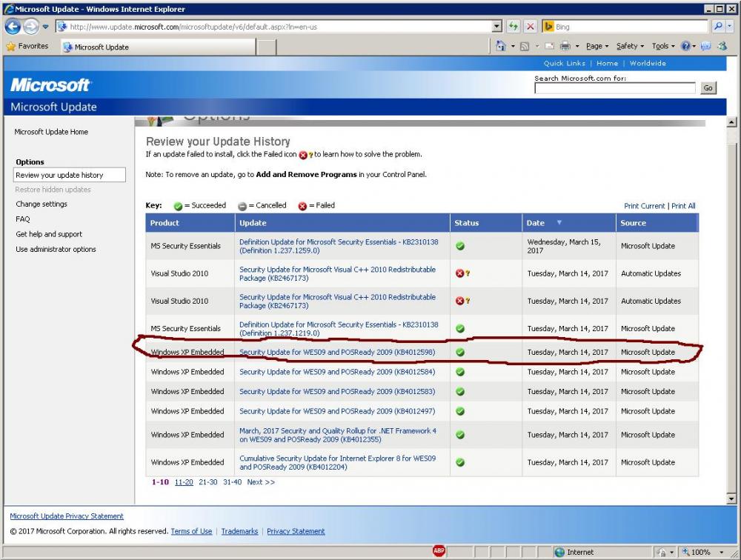This screenshot has height=560, width=741.
Task: Click the Adblock Plus status bar icon
Action: click(439, 552)
